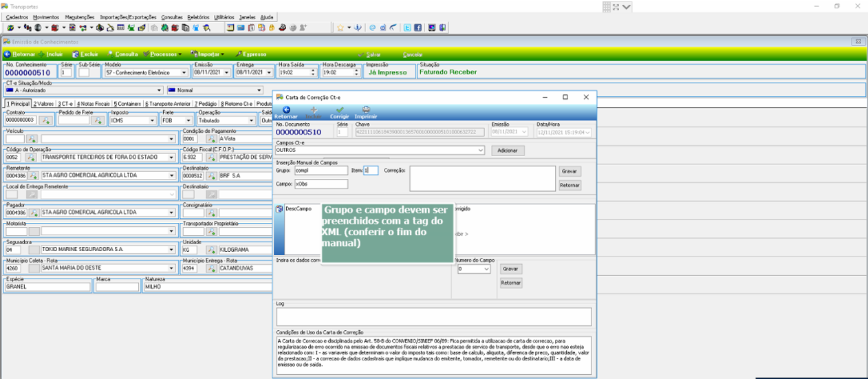Click the Facebook icon in the main toolbar
The width and height of the screenshot is (868, 379).
[x=417, y=28]
